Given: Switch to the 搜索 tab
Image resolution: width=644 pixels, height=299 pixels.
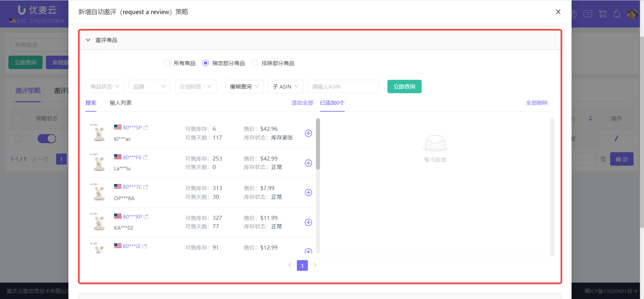Looking at the screenshot, I should 91,103.
